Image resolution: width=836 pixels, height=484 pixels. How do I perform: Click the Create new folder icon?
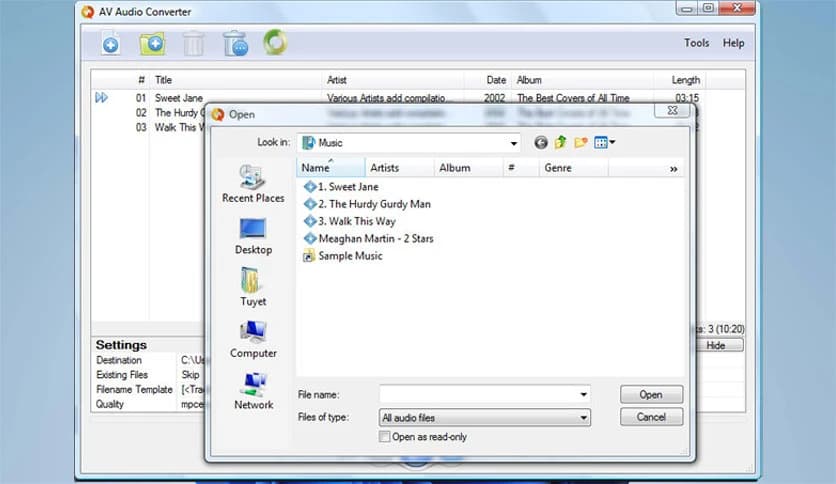tap(581, 142)
